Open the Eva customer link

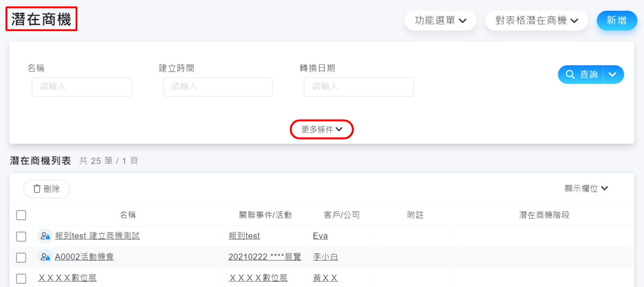point(320,236)
